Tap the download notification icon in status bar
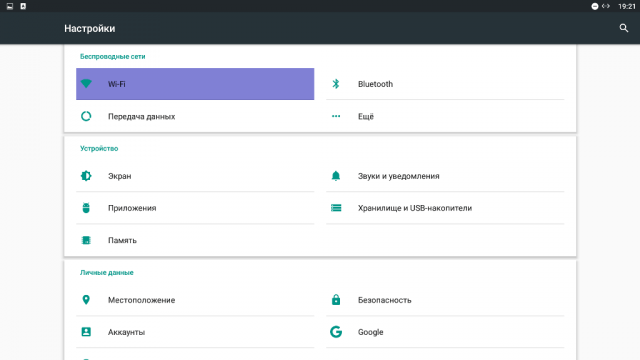The width and height of the screenshot is (640, 360). (x=23, y=6)
